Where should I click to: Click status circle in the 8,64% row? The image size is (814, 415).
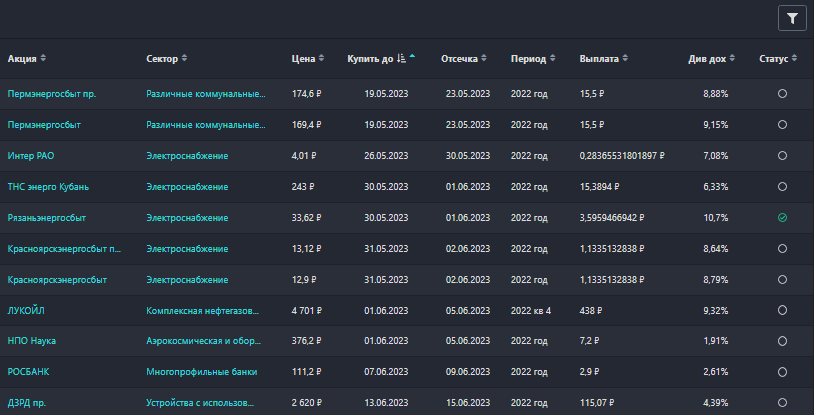782,249
